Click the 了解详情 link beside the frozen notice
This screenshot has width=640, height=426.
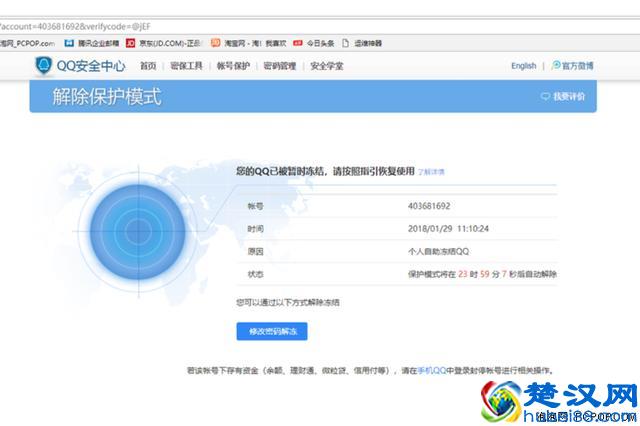(x=431, y=172)
